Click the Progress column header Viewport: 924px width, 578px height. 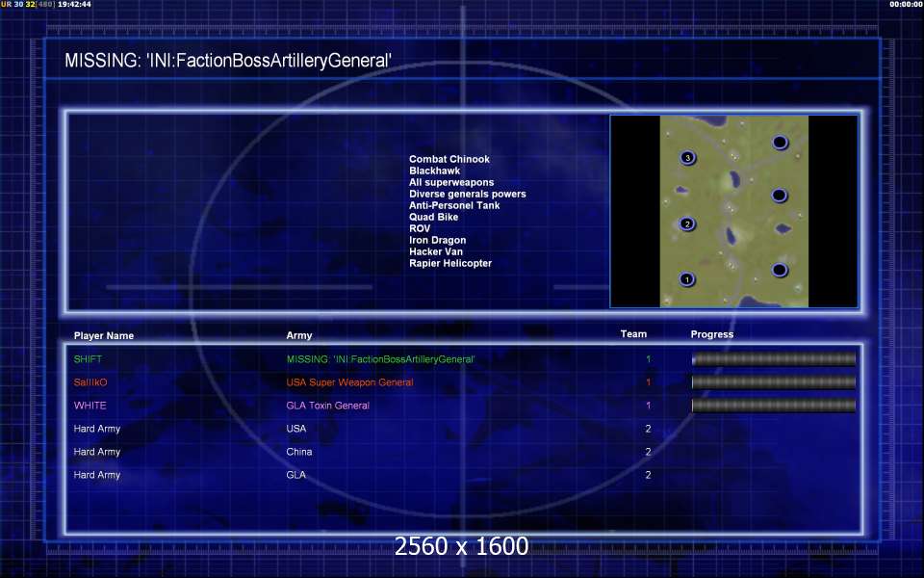click(712, 334)
